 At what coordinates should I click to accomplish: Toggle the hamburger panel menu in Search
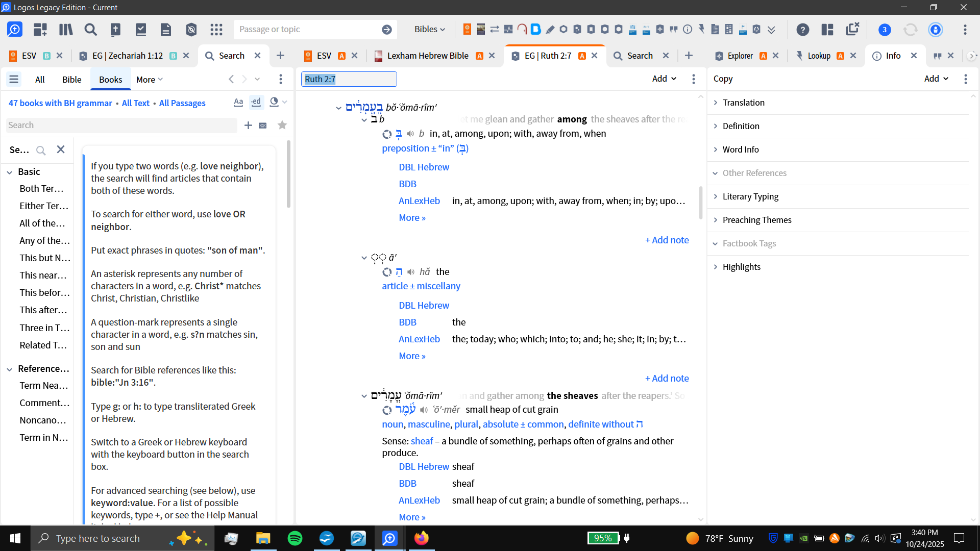(x=14, y=79)
